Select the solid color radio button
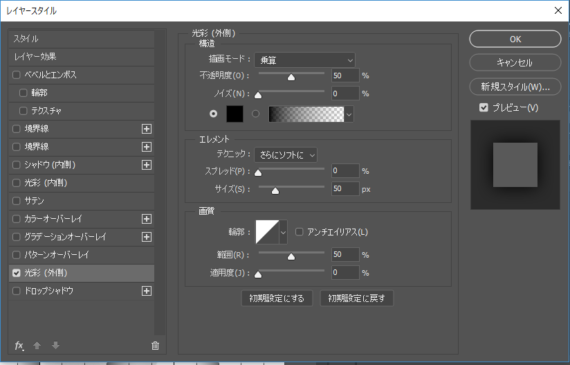The width and height of the screenshot is (570, 365). [x=213, y=114]
